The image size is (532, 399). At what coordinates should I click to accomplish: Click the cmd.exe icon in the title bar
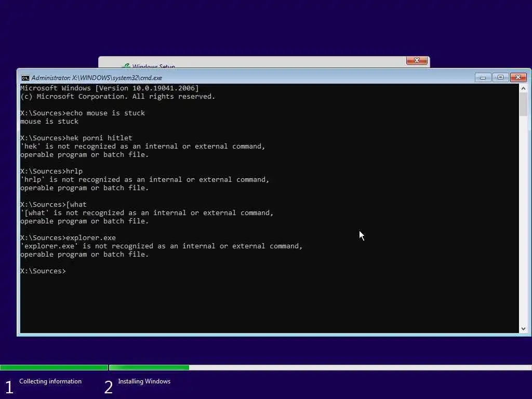coord(25,78)
